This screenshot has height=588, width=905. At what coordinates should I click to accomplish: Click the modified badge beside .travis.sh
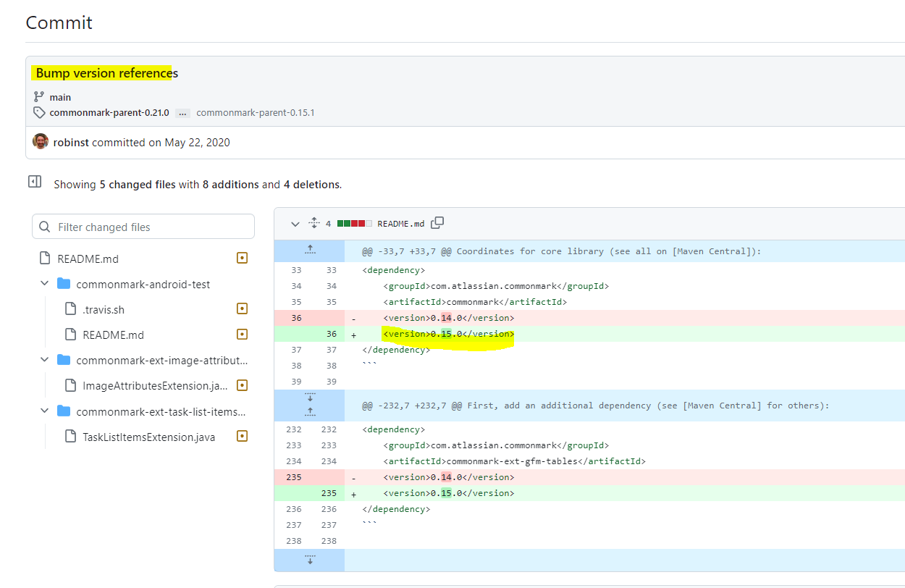(243, 308)
